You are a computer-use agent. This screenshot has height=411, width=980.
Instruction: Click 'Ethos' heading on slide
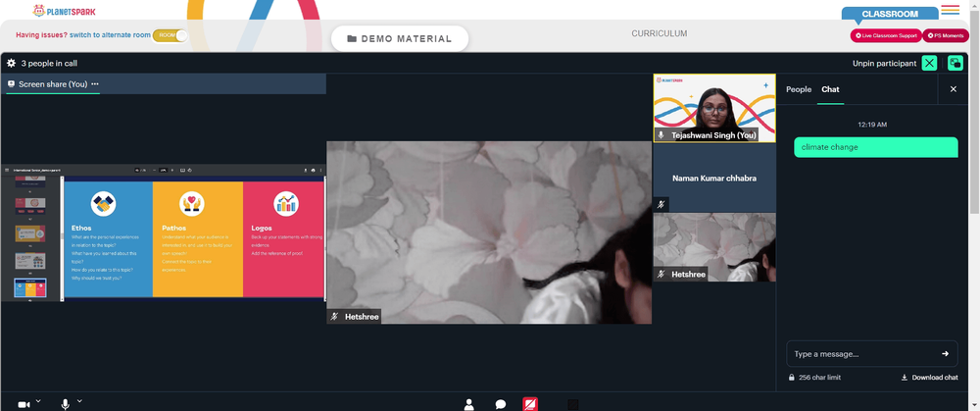click(81, 229)
